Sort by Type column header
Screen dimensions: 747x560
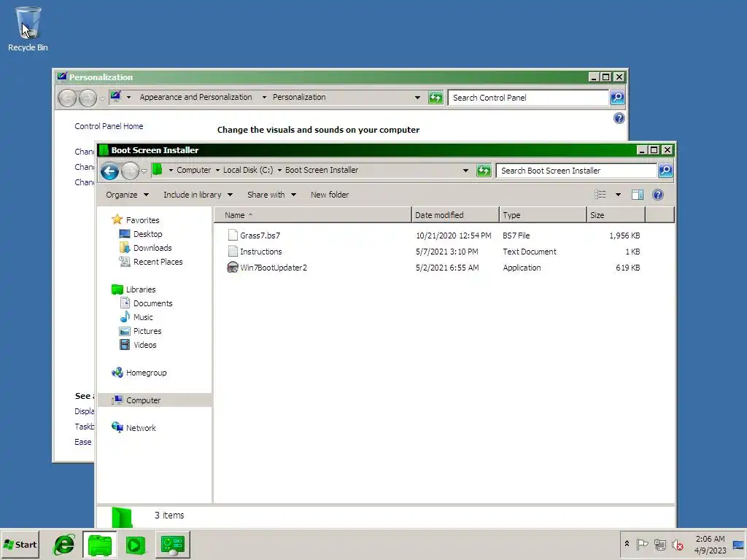point(543,215)
